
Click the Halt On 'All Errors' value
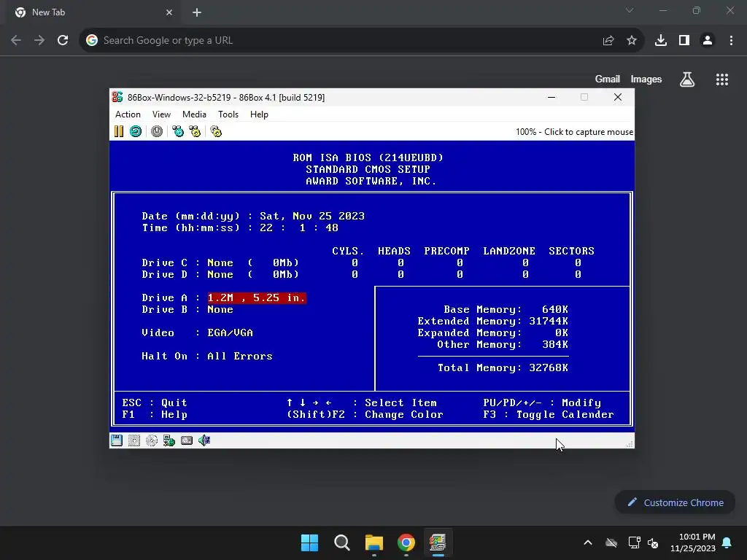coord(239,356)
